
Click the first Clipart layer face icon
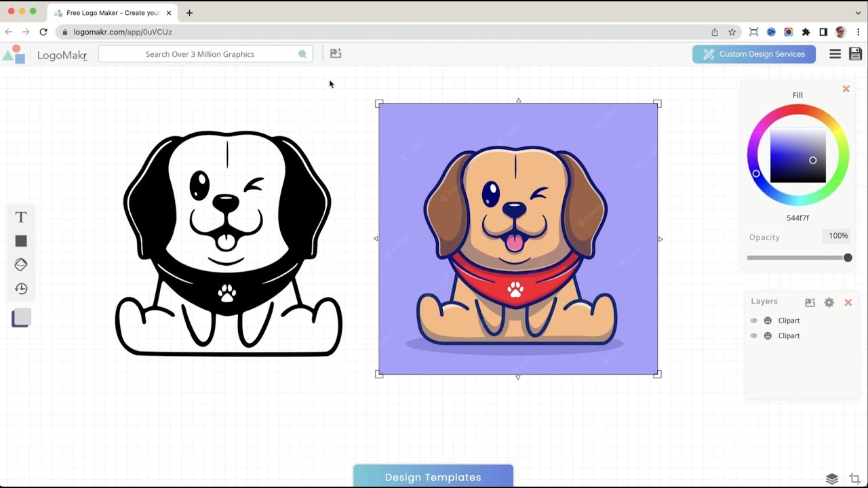click(x=768, y=321)
